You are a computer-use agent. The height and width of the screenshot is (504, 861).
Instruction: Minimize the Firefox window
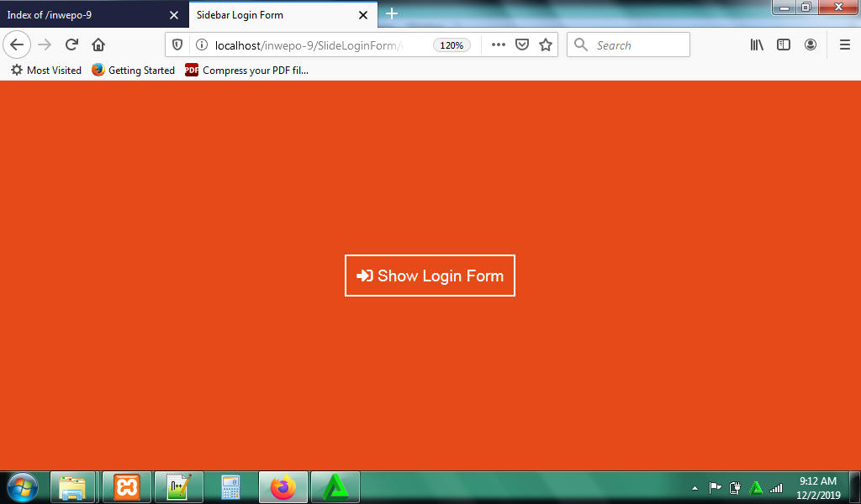point(784,8)
